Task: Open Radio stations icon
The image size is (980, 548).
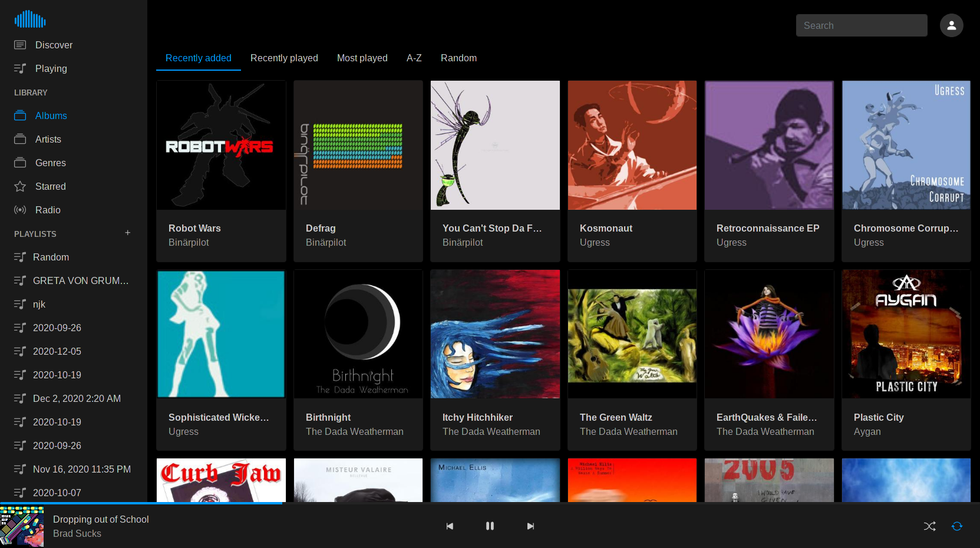Action: [x=20, y=210]
